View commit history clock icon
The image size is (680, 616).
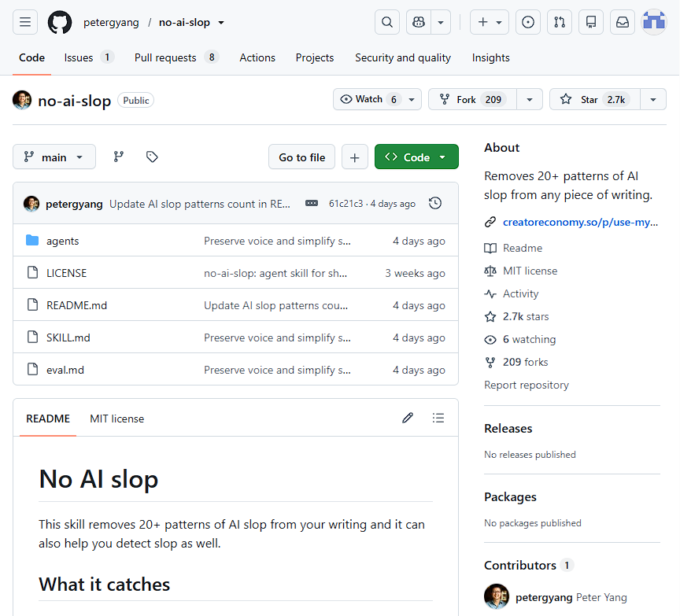pos(435,203)
